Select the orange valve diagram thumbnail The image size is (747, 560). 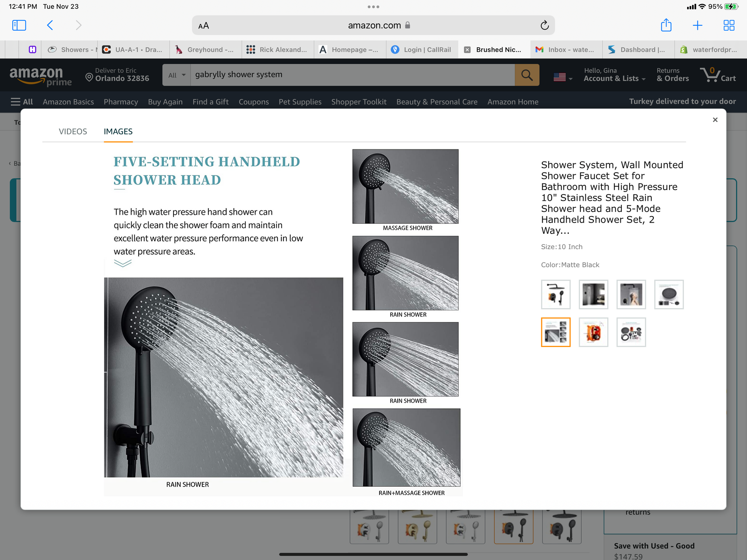tap(593, 332)
